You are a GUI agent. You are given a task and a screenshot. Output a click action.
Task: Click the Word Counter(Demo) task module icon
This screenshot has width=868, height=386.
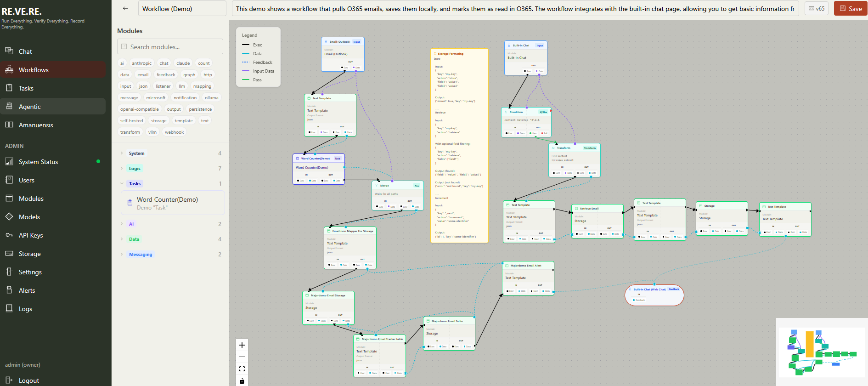(x=130, y=203)
